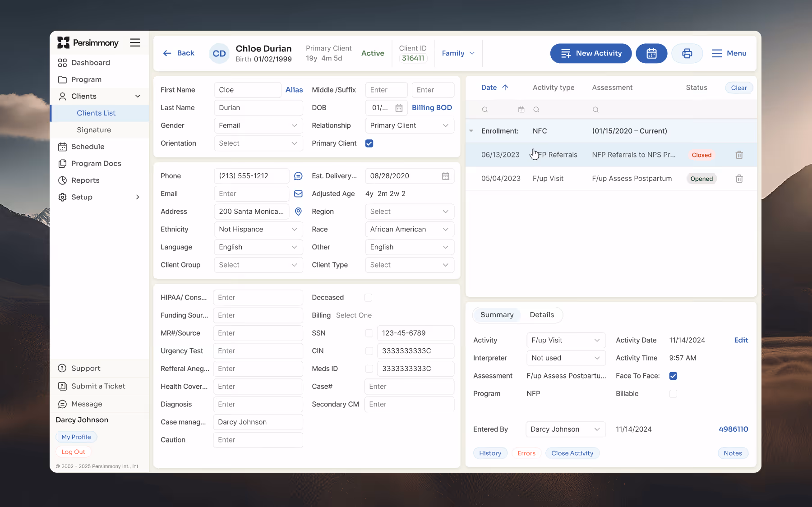Select the 05/04/2023 F/up Visit row

[611, 179]
